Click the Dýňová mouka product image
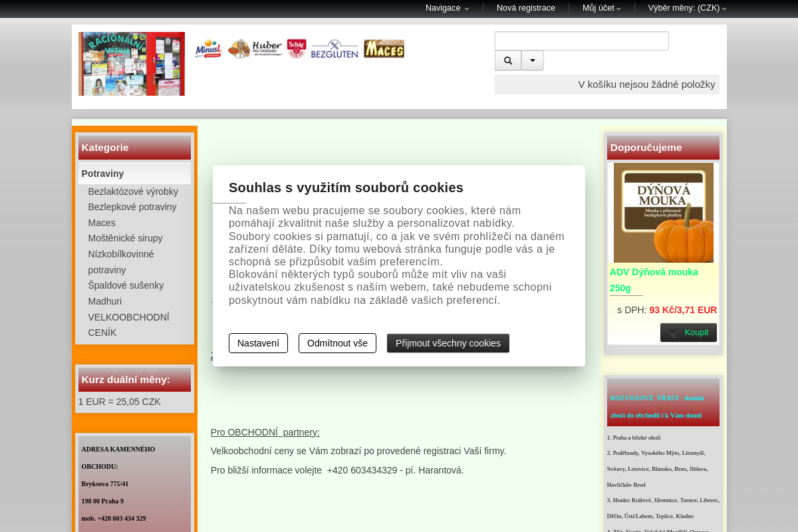Image resolution: width=798 pixels, height=532 pixels. click(x=664, y=213)
